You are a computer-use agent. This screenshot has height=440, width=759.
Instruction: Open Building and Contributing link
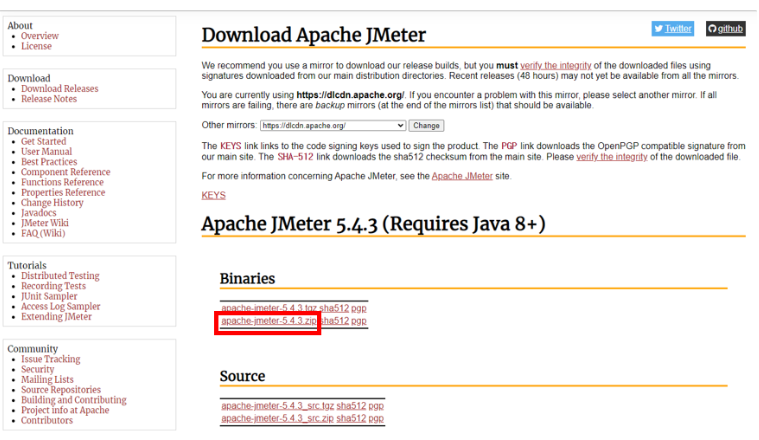(x=74, y=400)
